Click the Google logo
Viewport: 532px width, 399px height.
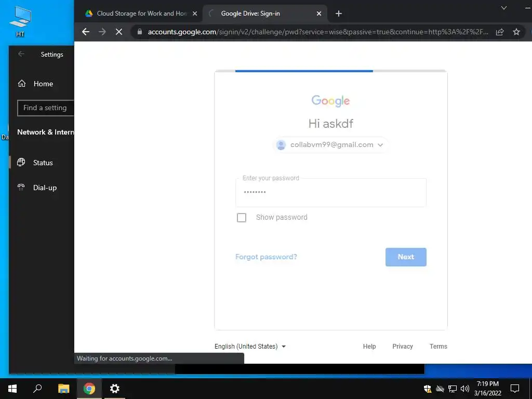pyautogui.click(x=330, y=101)
